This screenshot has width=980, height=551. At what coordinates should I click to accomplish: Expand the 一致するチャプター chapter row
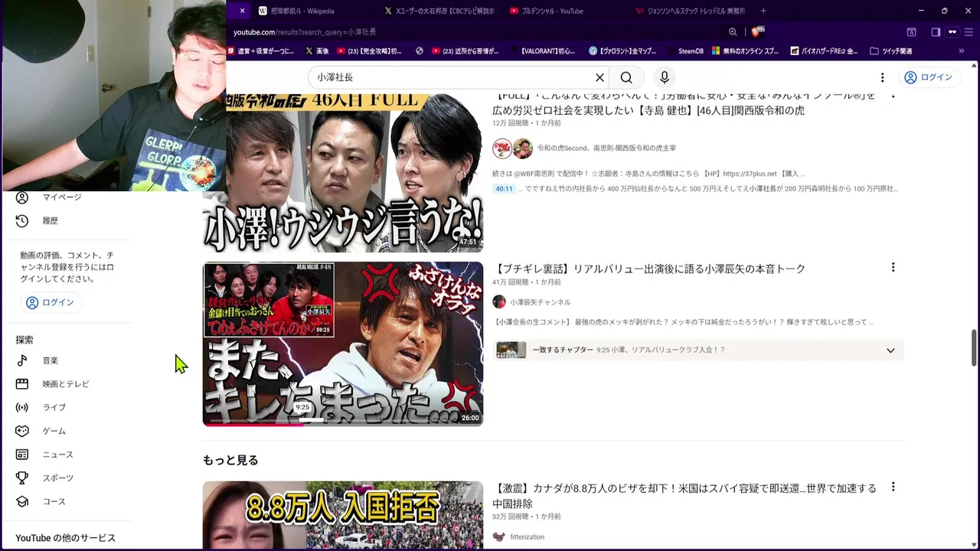(x=699, y=350)
